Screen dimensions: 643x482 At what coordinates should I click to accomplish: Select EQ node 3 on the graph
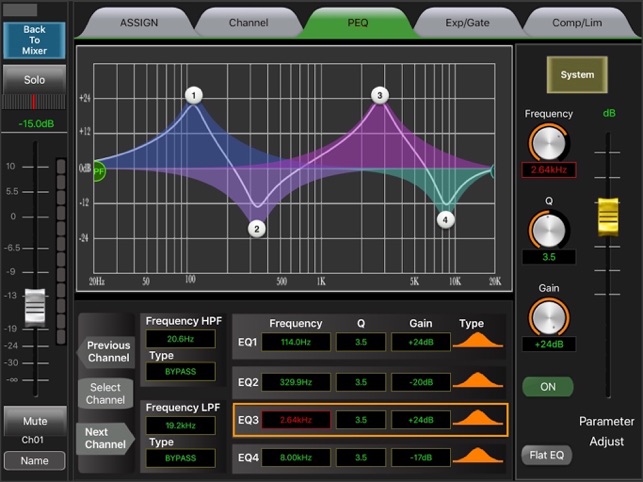coord(380,96)
